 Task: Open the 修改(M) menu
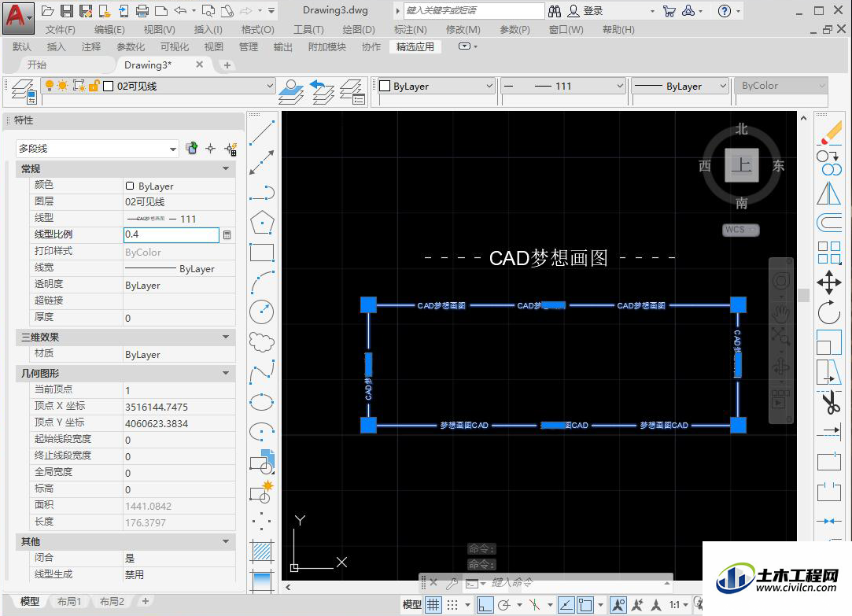click(x=463, y=29)
